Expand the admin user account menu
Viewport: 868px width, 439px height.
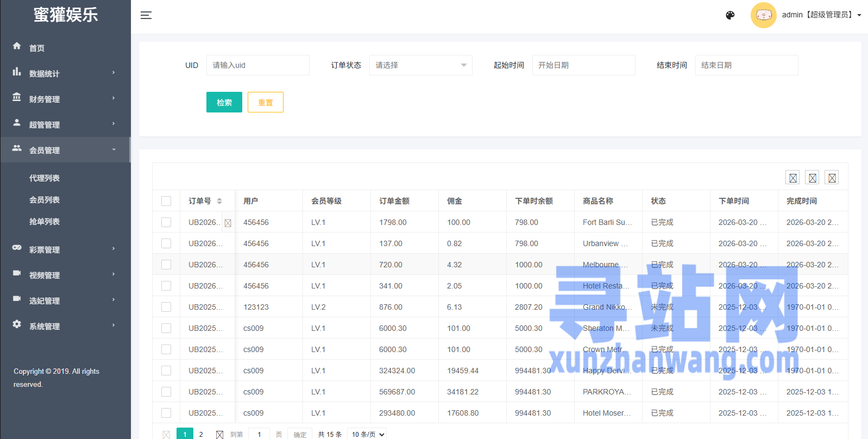[x=821, y=15]
